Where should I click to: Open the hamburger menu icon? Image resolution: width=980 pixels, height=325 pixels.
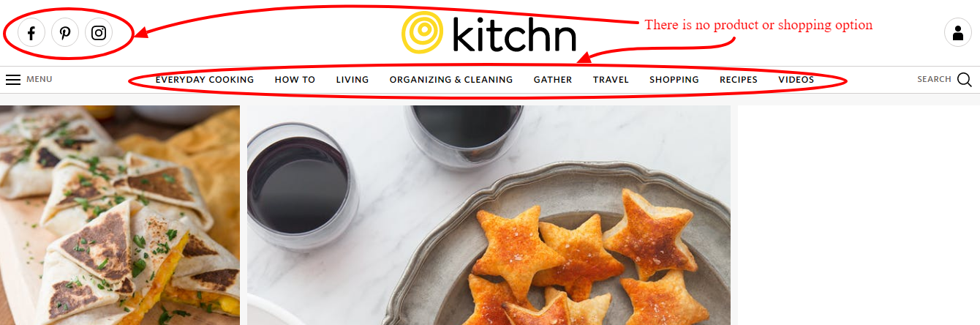(13, 80)
